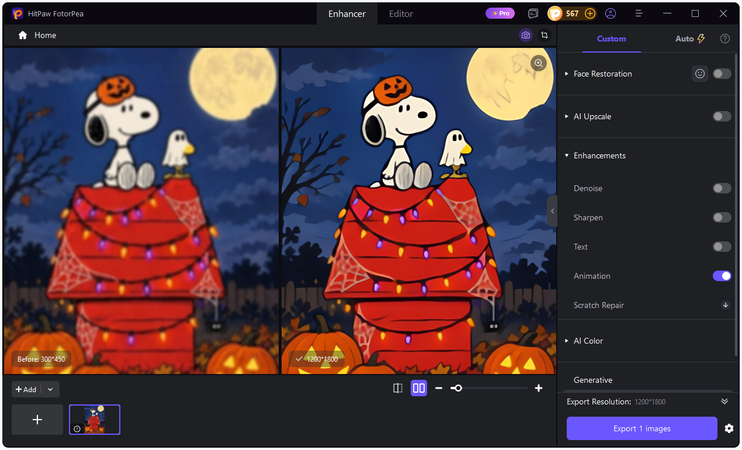Click the right panel vertical scrollbar
Image resolution: width=742 pixels, height=450 pixels.
pyautogui.click(x=737, y=203)
